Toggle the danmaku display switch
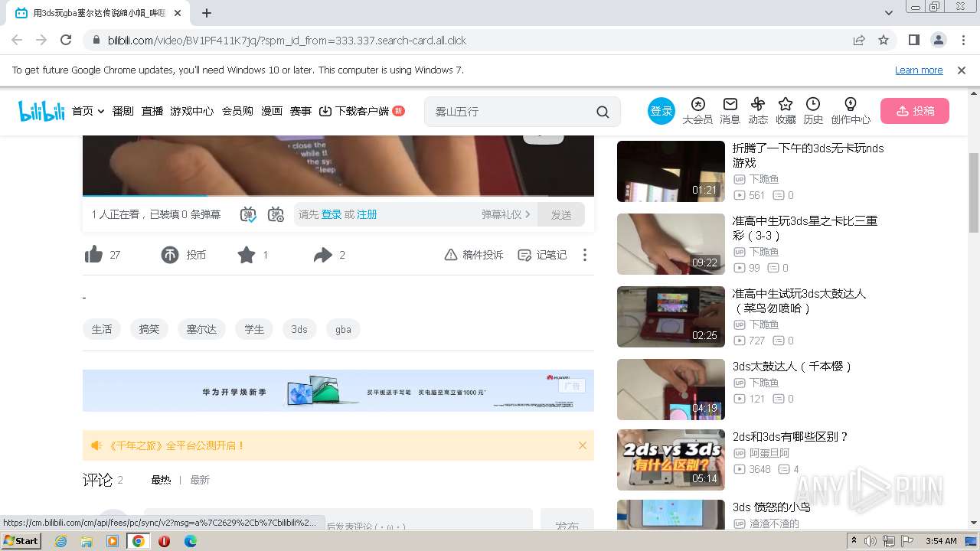980x551 pixels. click(248, 215)
